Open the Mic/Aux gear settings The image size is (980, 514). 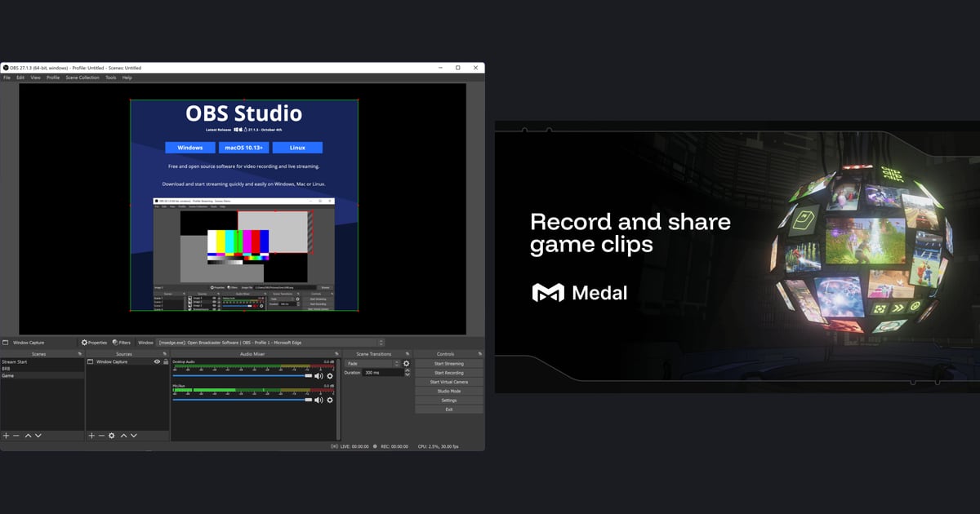tap(330, 400)
